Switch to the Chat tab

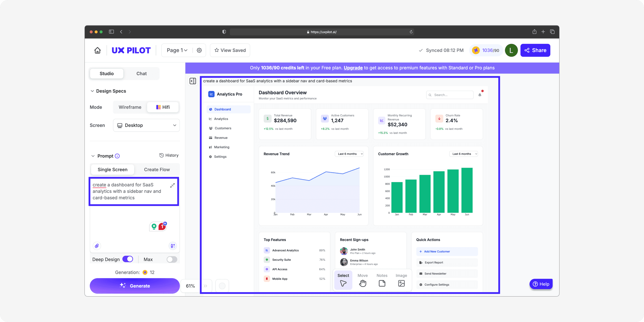(142, 73)
